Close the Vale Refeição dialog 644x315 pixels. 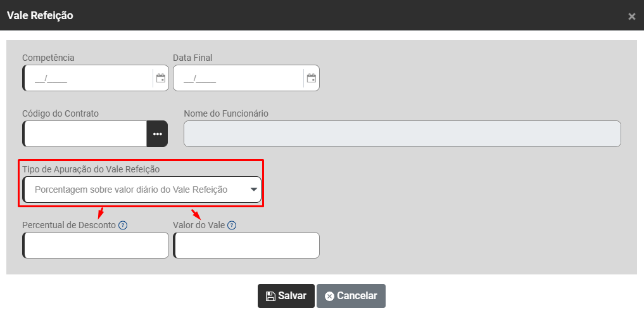coord(631,16)
